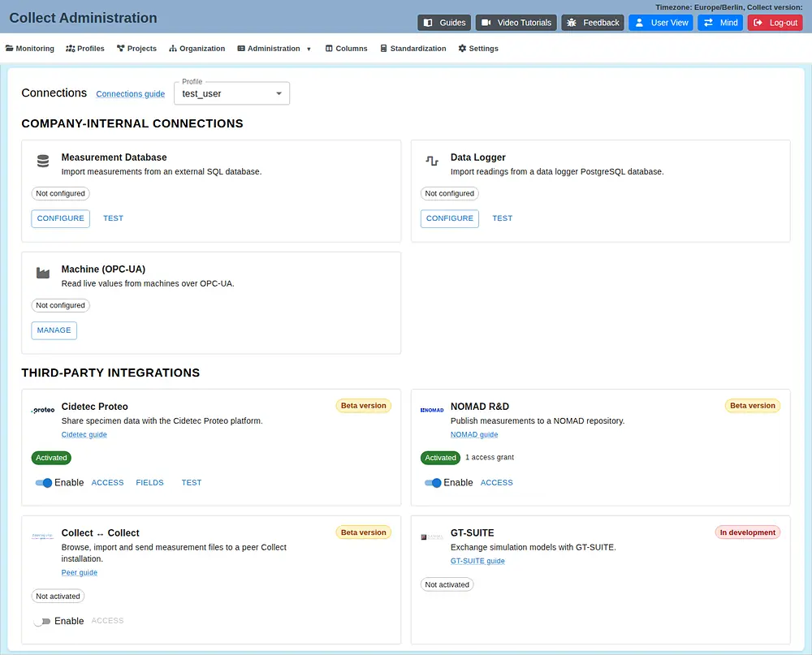Open the Settings menu item
This screenshot has width=812, height=655.
tap(478, 48)
